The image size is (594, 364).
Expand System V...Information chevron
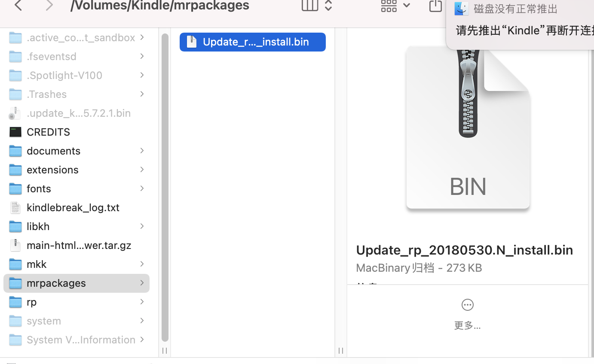pyautogui.click(x=142, y=340)
